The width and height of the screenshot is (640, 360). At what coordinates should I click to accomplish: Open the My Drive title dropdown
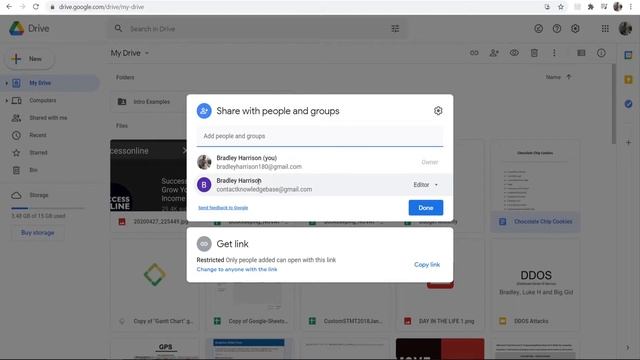coord(130,53)
